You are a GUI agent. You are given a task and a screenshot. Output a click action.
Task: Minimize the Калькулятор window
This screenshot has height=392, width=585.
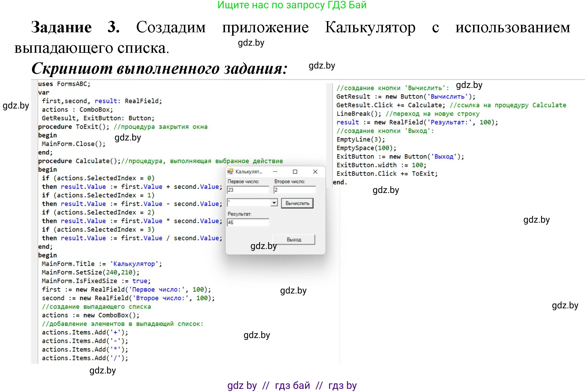tap(275, 172)
